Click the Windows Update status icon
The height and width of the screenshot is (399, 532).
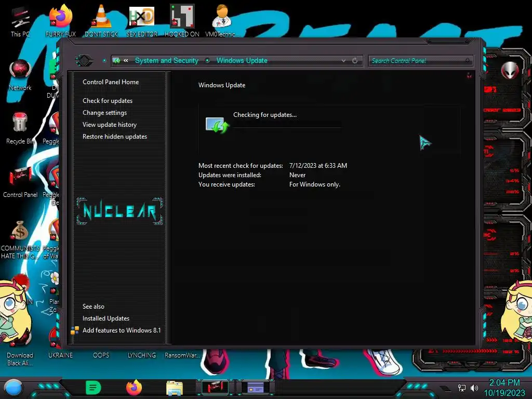pos(217,125)
